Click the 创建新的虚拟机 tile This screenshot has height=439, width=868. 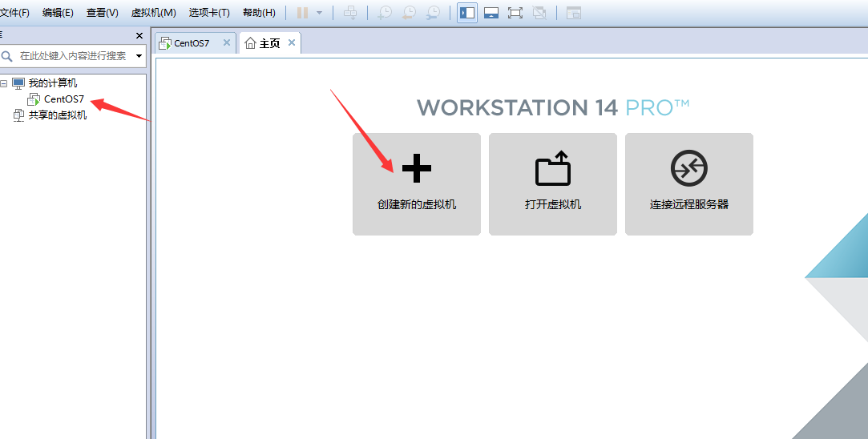pyautogui.click(x=417, y=184)
